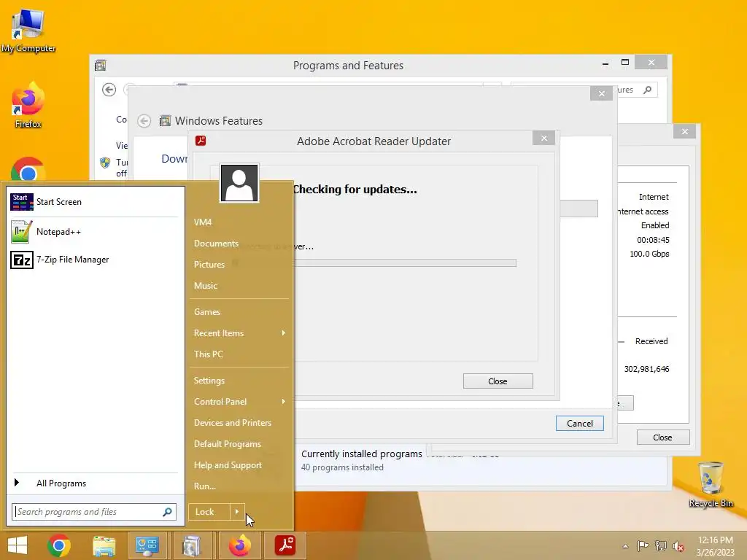747x560 pixels.
Task: Open the Action Center flag icon
Action: pyautogui.click(x=643, y=546)
